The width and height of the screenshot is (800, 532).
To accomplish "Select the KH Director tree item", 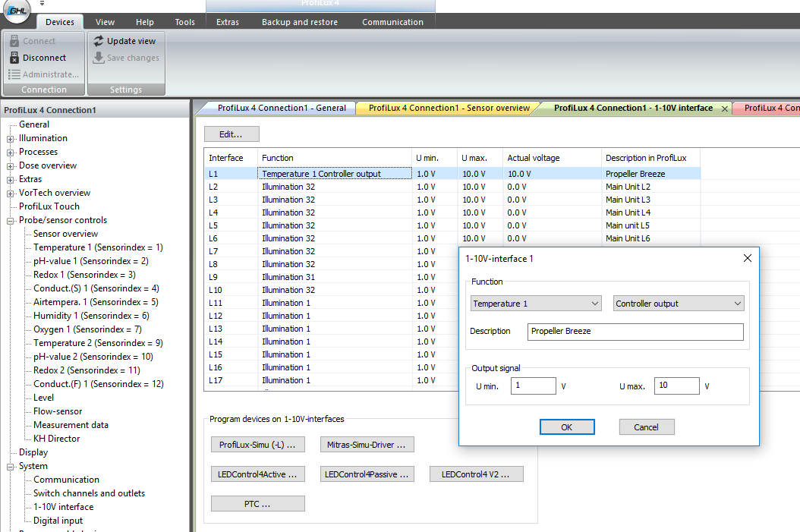I will [x=57, y=439].
